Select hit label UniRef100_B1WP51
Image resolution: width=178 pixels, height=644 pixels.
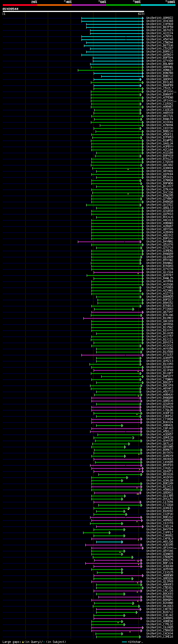(x=160, y=141)
